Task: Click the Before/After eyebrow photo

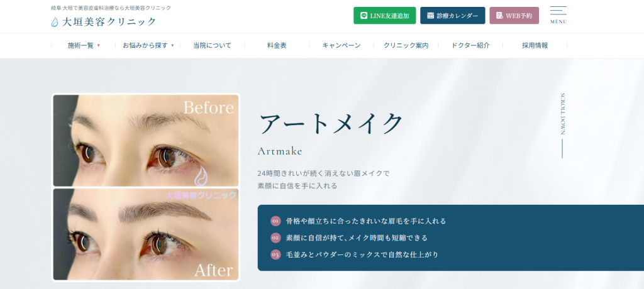Action: point(146,188)
